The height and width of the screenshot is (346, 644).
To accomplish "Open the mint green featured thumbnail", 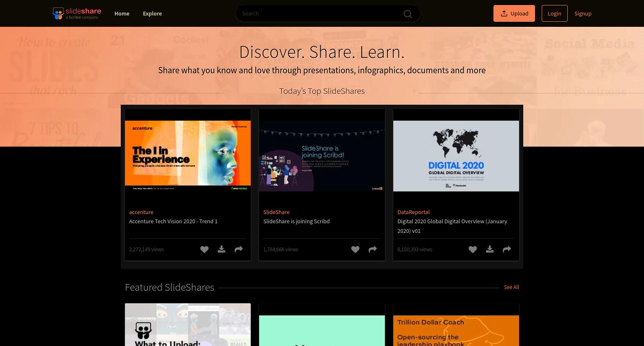I will tap(322, 331).
